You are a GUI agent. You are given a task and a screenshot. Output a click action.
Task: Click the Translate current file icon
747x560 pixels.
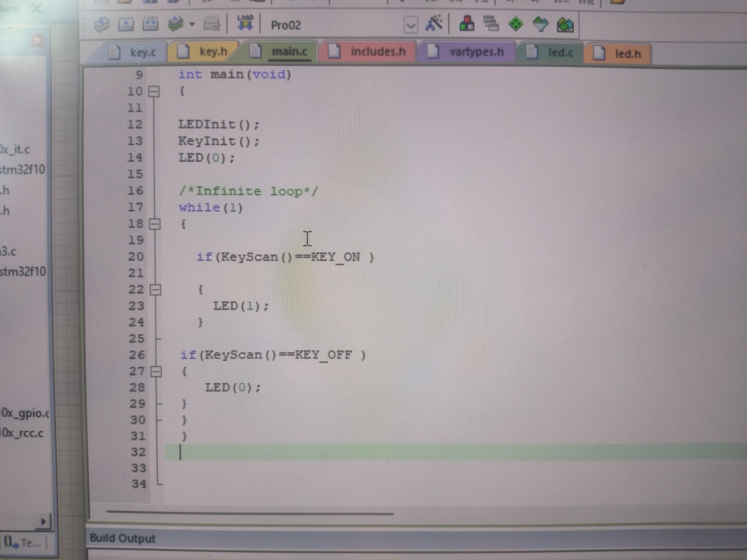pyautogui.click(x=101, y=24)
